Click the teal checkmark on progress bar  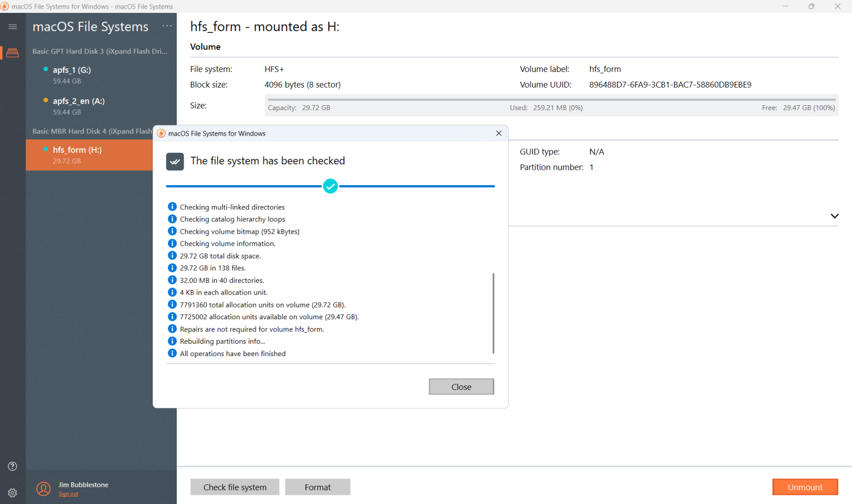[330, 186]
